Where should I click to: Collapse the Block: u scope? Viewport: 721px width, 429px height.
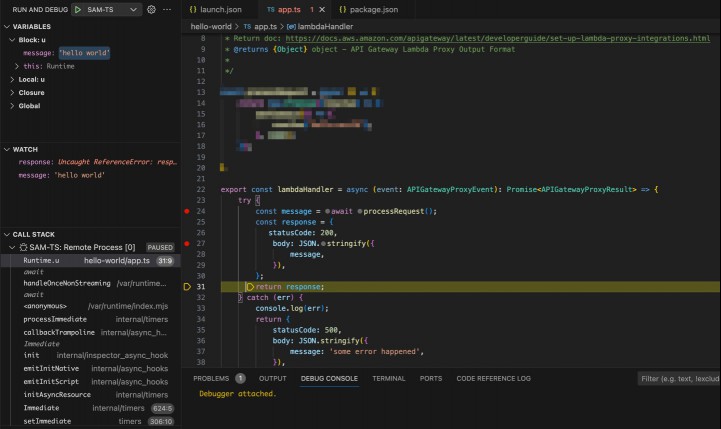tap(12, 40)
